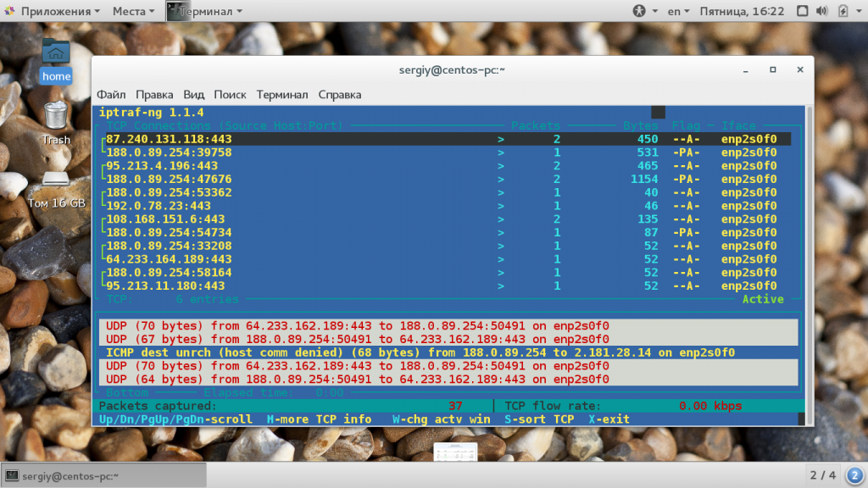
Task: Open the Места menu
Action: pyautogui.click(x=133, y=11)
